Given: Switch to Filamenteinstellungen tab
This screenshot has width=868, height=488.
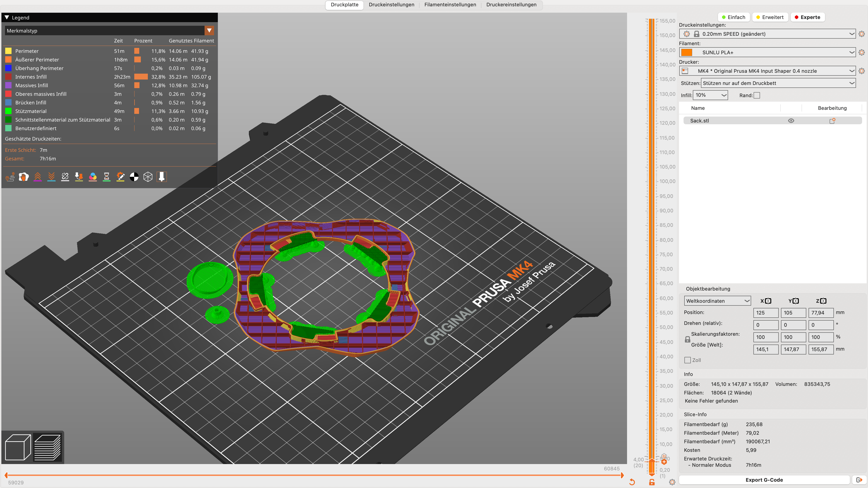Looking at the screenshot, I should point(450,5).
